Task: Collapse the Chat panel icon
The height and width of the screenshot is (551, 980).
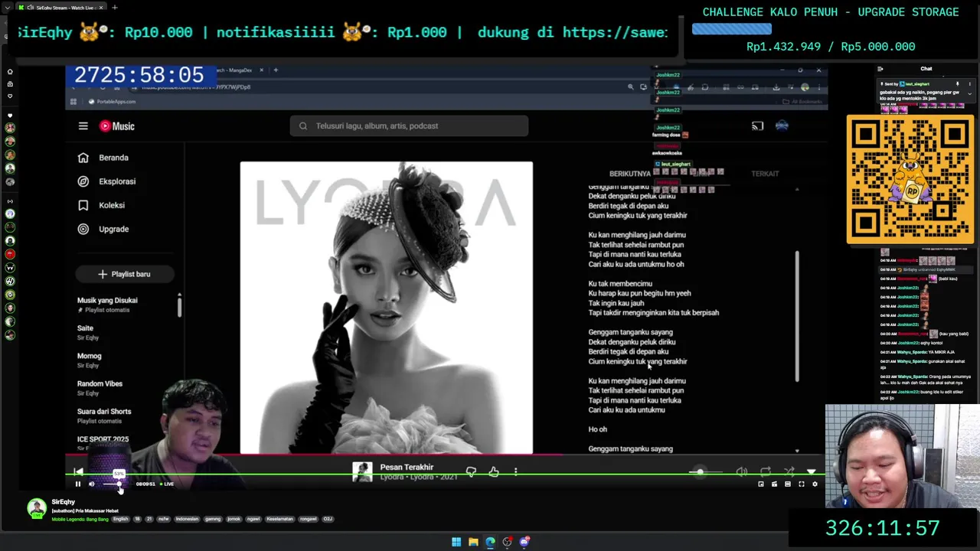Action: (880, 69)
